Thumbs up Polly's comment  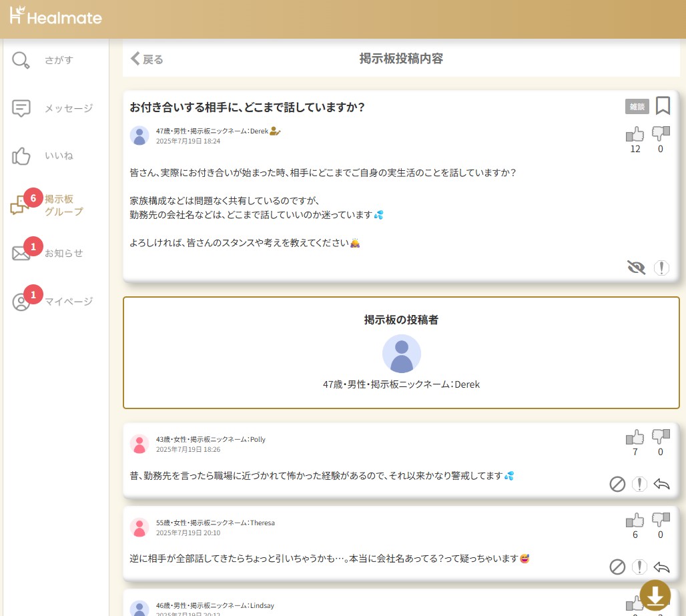coord(635,437)
